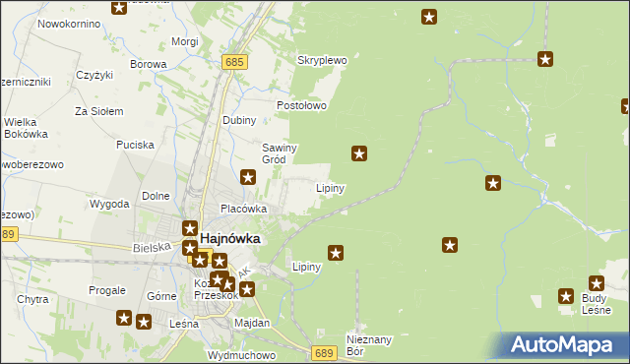Open the star marker above Budy Leśne
630x364 pixels.
coord(597,283)
